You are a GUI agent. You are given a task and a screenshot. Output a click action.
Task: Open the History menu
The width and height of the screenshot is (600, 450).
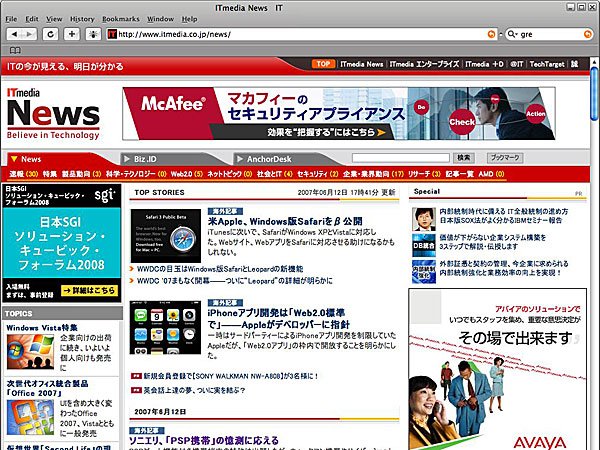click(82, 19)
